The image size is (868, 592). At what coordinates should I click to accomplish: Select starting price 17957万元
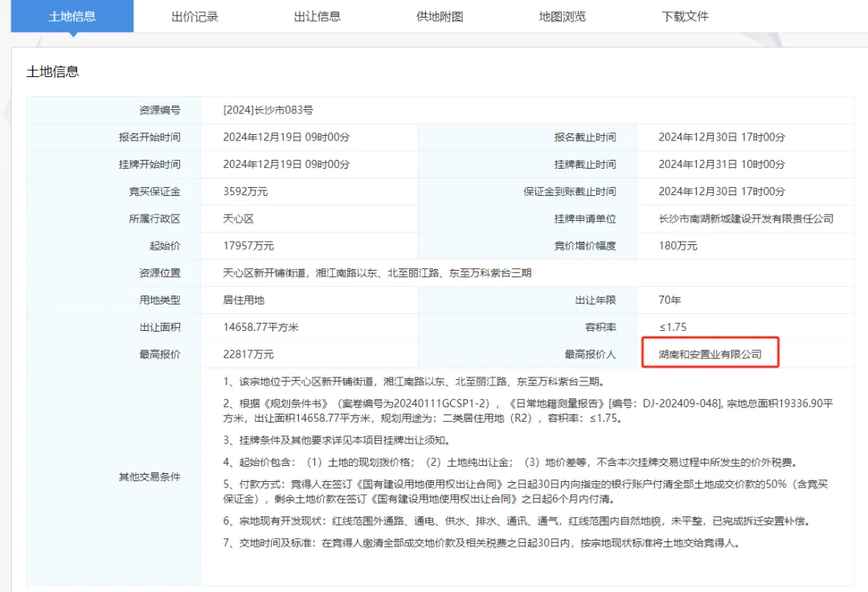(x=248, y=246)
